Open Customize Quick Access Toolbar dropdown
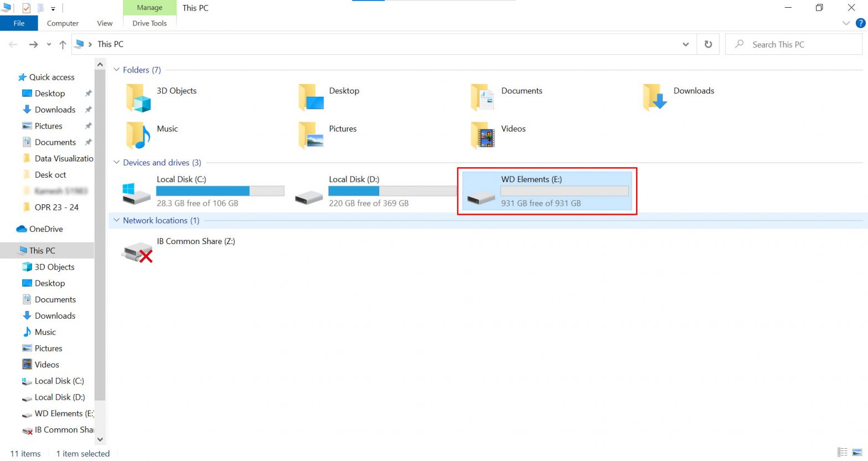Viewport: 868px width, 461px height. pyautogui.click(x=53, y=8)
